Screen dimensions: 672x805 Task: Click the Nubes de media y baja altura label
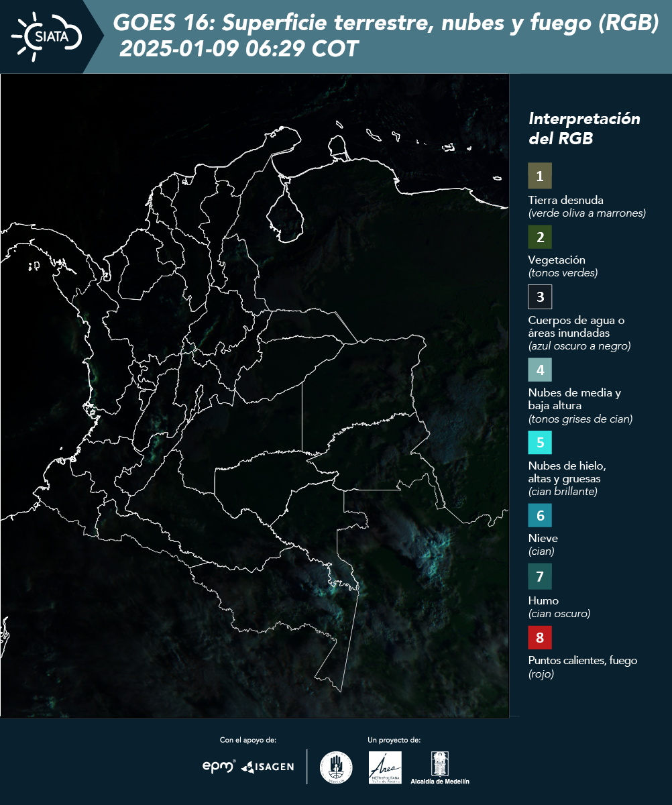pos(575,399)
